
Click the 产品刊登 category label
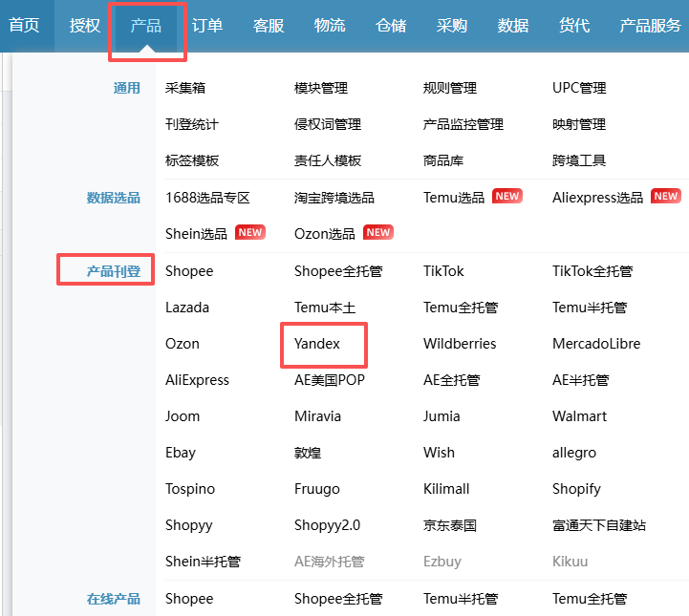click(114, 271)
